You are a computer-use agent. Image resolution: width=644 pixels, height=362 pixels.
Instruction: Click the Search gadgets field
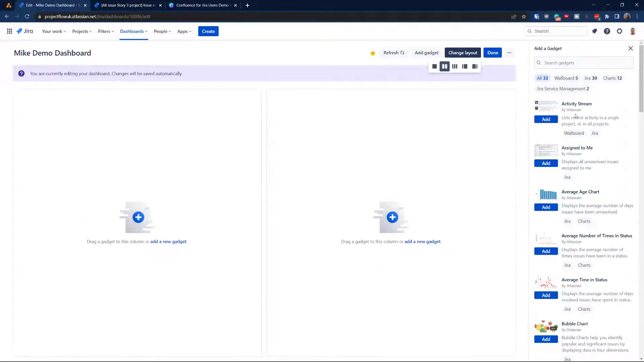point(584,63)
